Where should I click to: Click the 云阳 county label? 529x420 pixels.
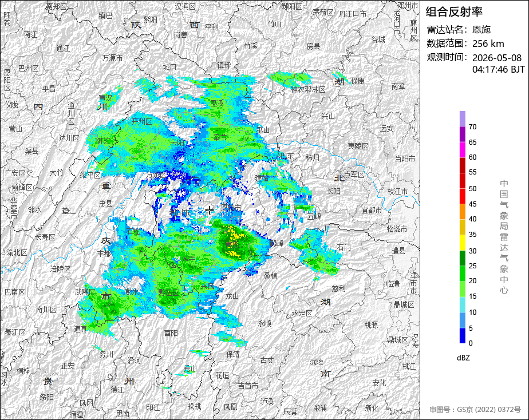point(177,142)
